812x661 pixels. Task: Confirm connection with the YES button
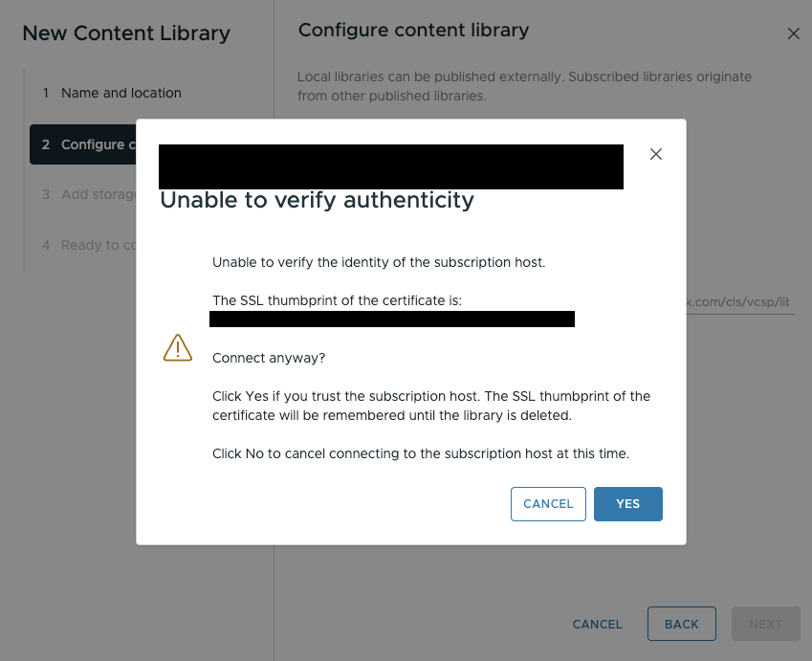pyautogui.click(x=627, y=503)
